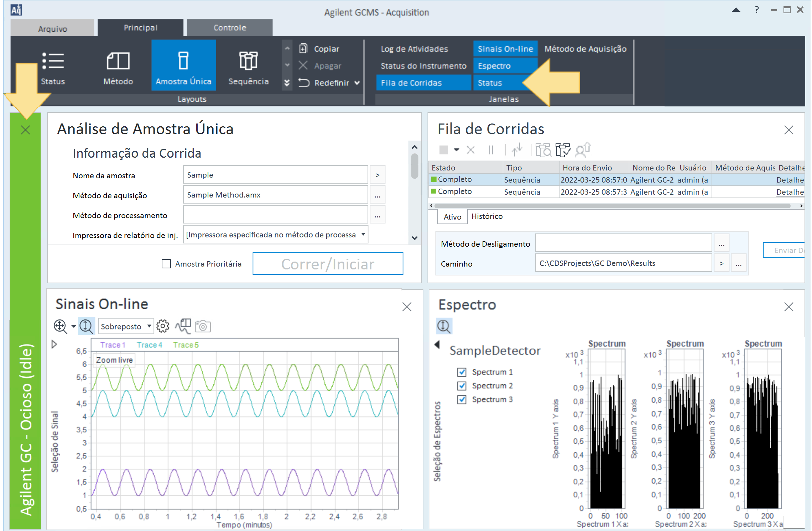812x531 pixels.
Task: Switch to the Sequência layout
Action: pyautogui.click(x=248, y=68)
